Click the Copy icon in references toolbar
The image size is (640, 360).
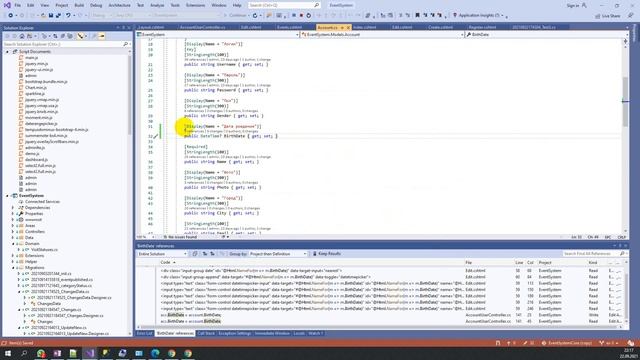[x=195, y=254]
